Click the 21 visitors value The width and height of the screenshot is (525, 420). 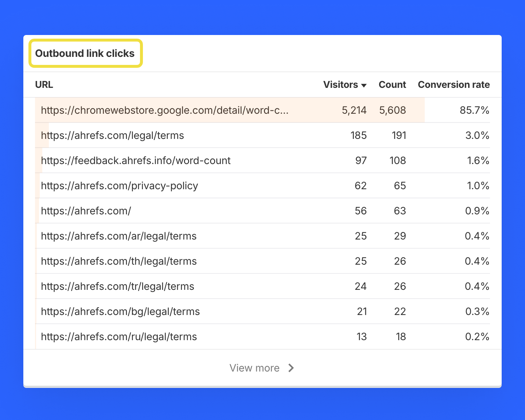click(362, 311)
